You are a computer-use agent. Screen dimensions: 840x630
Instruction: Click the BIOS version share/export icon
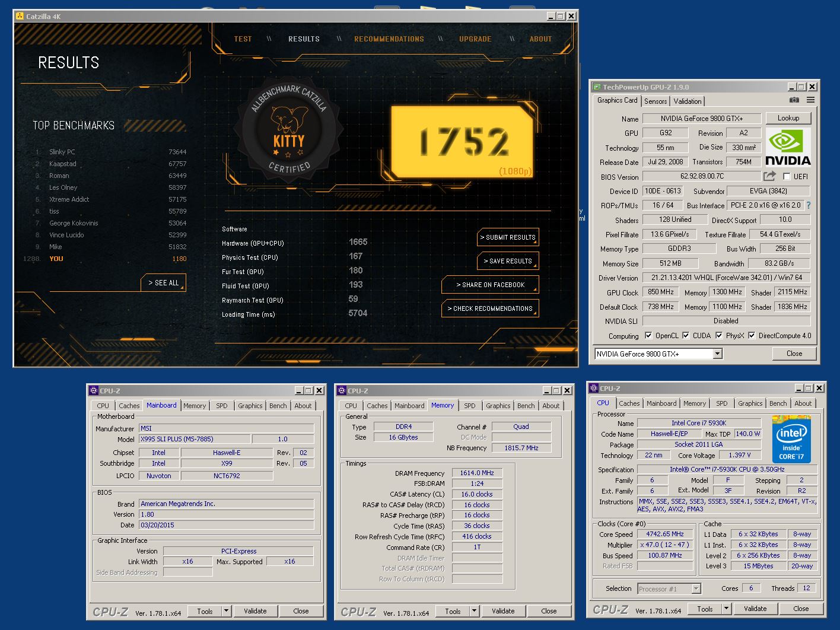coord(769,176)
